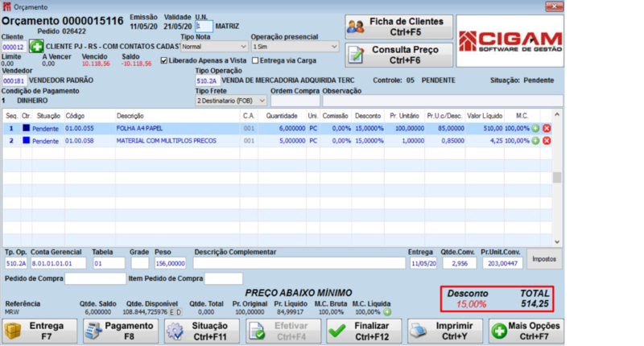
Task: Click the Desconto column header
Action: click(368, 116)
